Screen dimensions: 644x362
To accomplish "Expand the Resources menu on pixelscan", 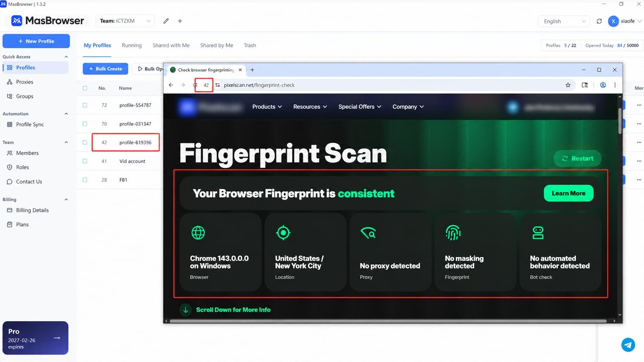I will (310, 107).
